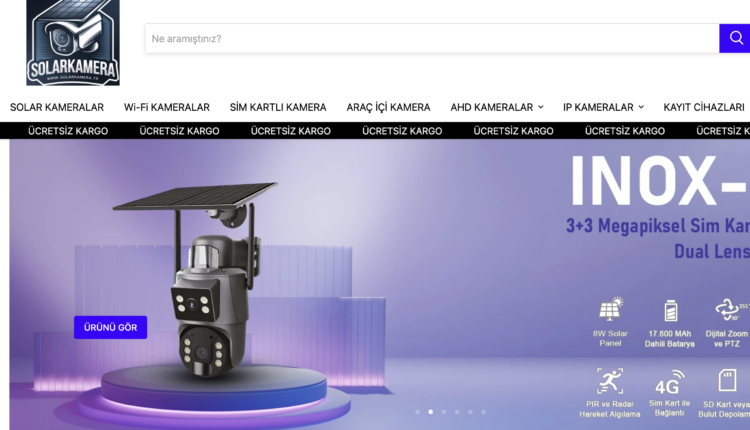Expand the AHD KAMERALAR dropdown arrow
750x430 pixels.
(541, 107)
